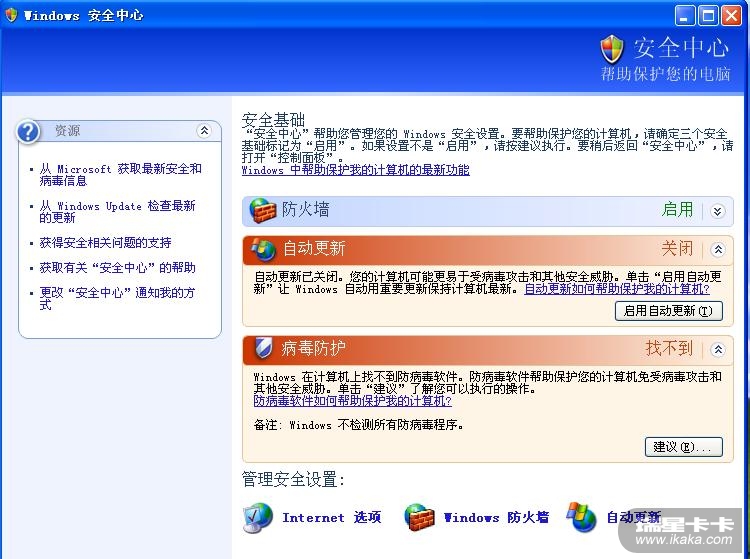The width and height of the screenshot is (750, 559).
Task: Click the virus protection shield icon
Action: pos(263,348)
